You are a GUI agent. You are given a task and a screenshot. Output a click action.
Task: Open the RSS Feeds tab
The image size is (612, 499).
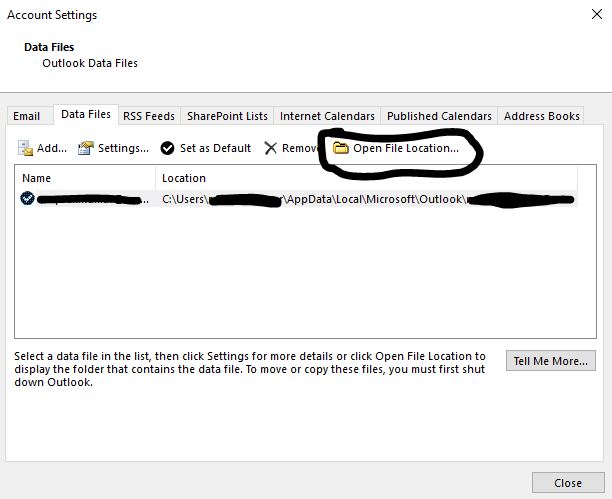[x=149, y=116]
